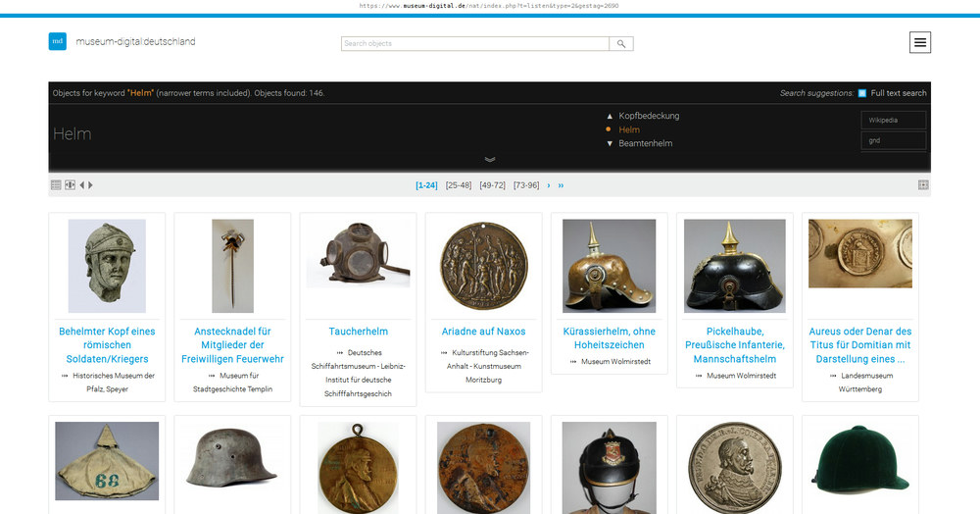This screenshot has height=514, width=980.
Task: Go to results page 49-72
Action: pos(492,184)
